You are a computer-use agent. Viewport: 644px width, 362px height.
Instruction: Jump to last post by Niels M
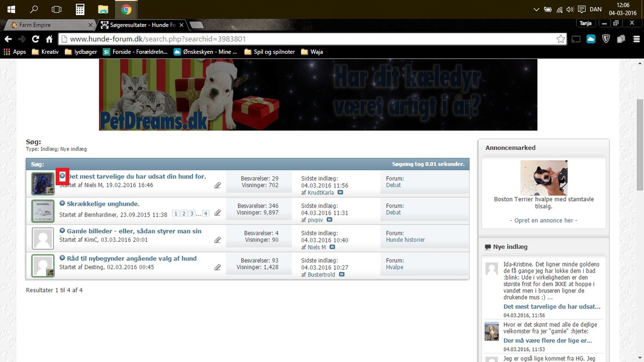[332, 247]
